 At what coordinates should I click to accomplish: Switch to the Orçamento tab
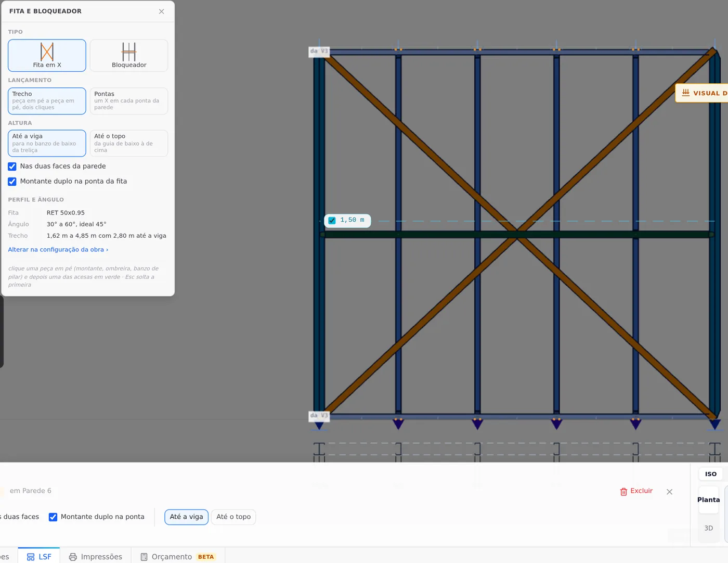[178, 556]
